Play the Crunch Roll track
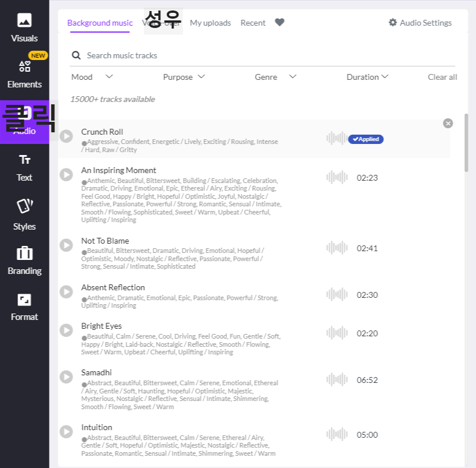The width and height of the screenshot is (476, 468). pos(66,136)
